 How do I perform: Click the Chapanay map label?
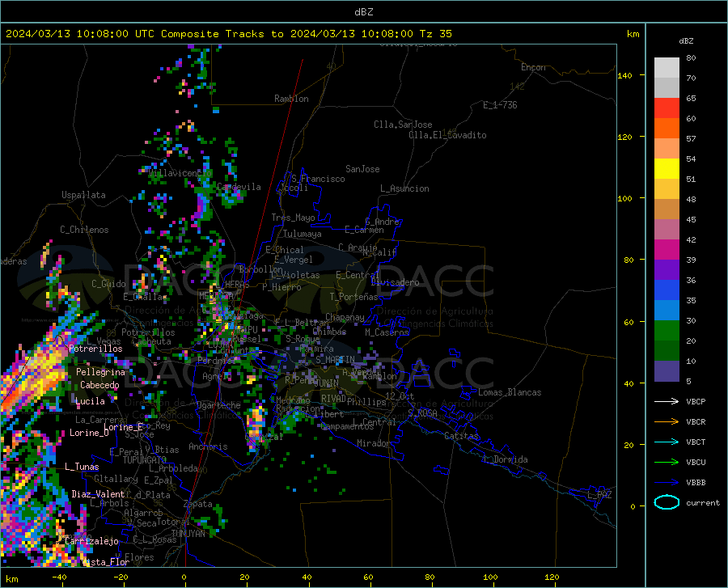point(345,317)
